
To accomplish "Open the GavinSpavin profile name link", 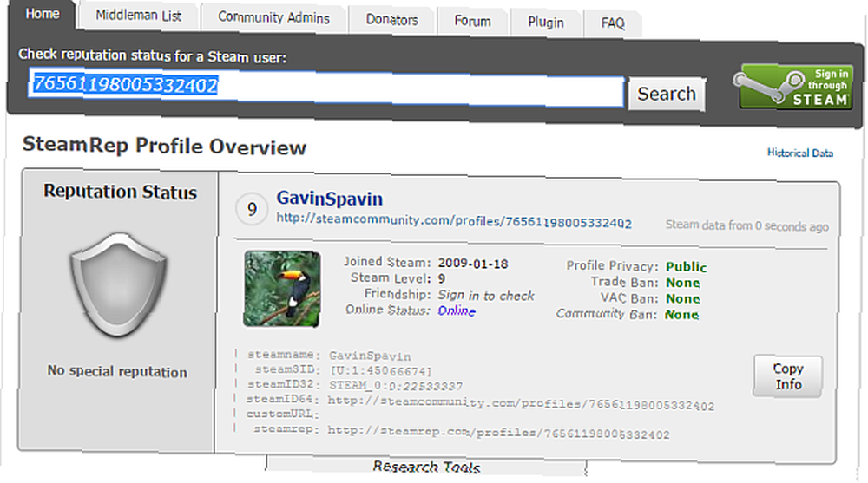I will point(329,198).
